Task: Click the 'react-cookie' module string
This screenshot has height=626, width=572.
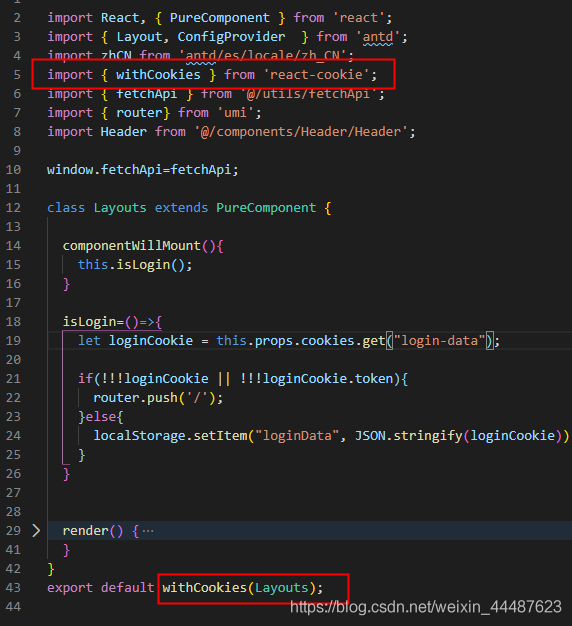Action: tap(317, 75)
